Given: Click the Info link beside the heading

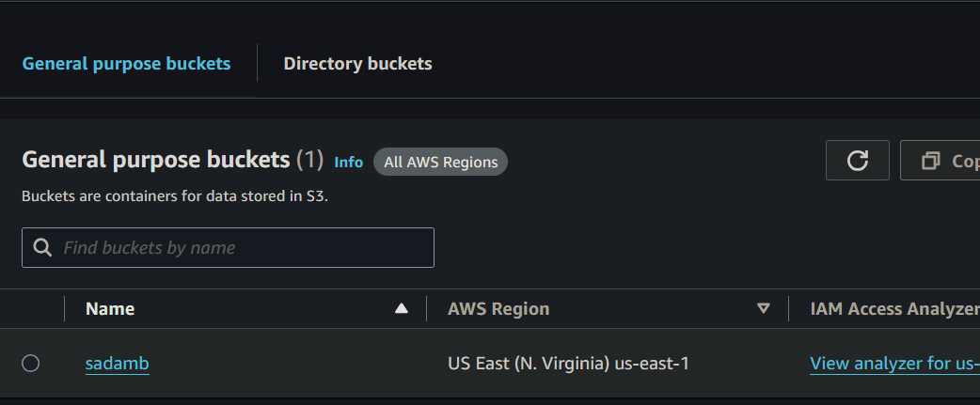Looking at the screenshot, I should click(x=348, y=162).
